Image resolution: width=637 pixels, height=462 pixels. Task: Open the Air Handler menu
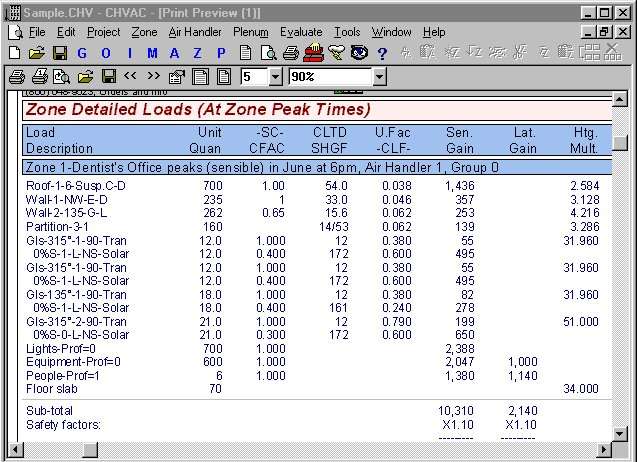coord(195,32)
